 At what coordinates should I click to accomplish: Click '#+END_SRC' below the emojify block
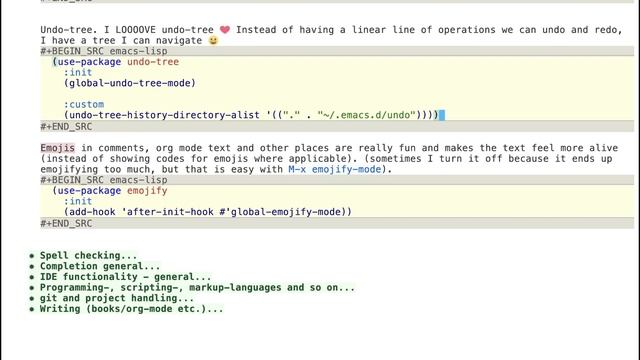pos(66,223)
